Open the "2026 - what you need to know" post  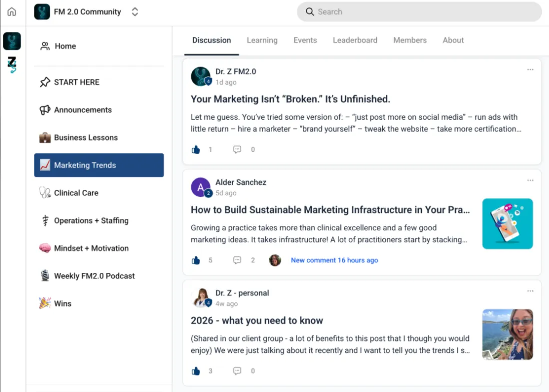click(257, 320)
